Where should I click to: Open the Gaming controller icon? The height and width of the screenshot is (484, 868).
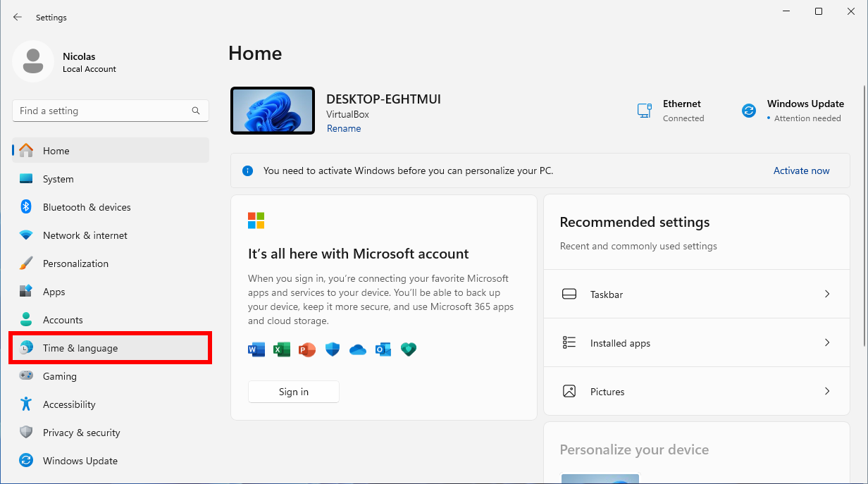(x=26, y=376)
